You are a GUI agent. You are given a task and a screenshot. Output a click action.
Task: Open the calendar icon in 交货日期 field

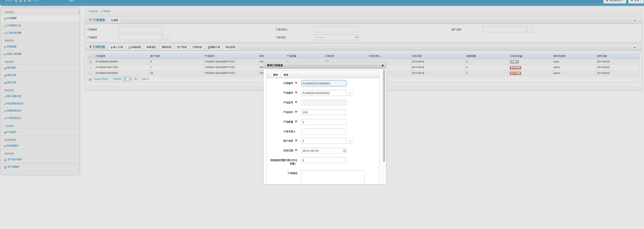pos(344,151)
